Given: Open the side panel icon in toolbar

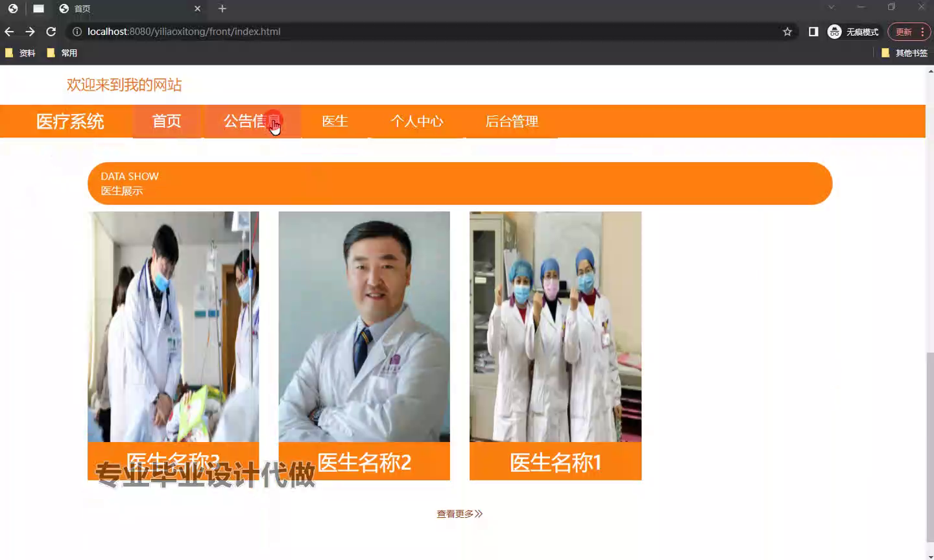Looking at the screenshot, I should 813,32.
